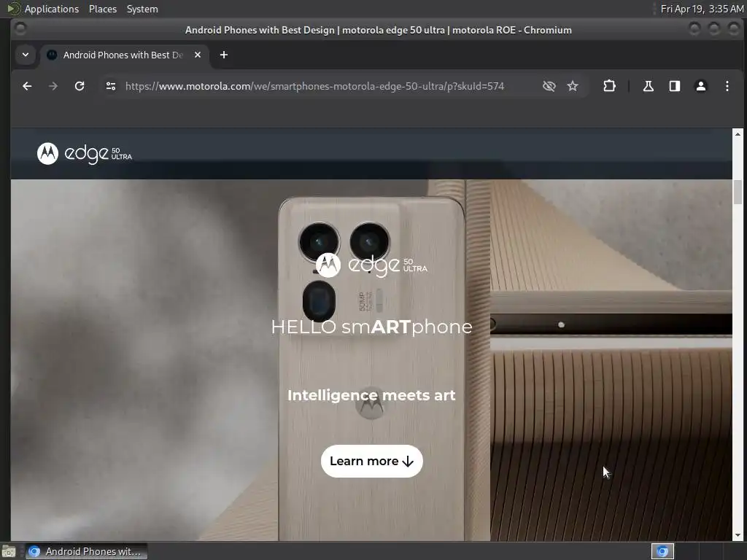Open site information icon in address bar
This screenshot has height=560, width=747.
coord(111,86)
